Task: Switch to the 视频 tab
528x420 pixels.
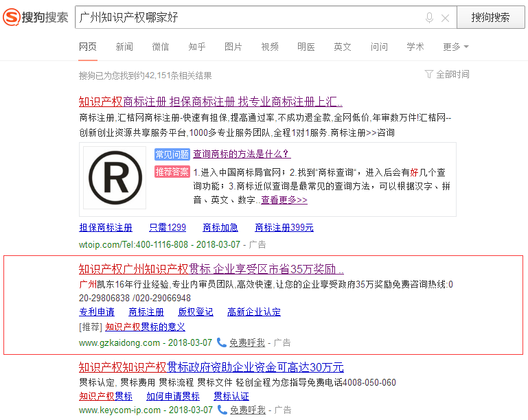Action: coord(270,47)
